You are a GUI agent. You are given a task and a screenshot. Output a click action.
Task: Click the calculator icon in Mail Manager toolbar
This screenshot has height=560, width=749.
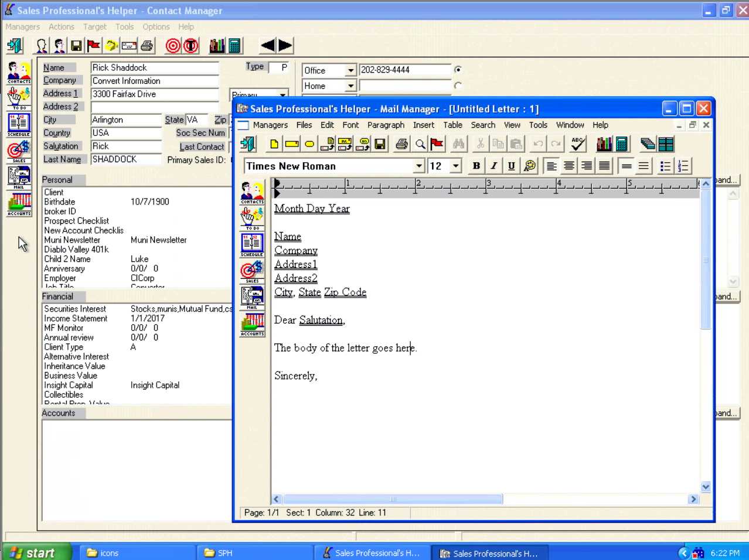pos(622,144)
